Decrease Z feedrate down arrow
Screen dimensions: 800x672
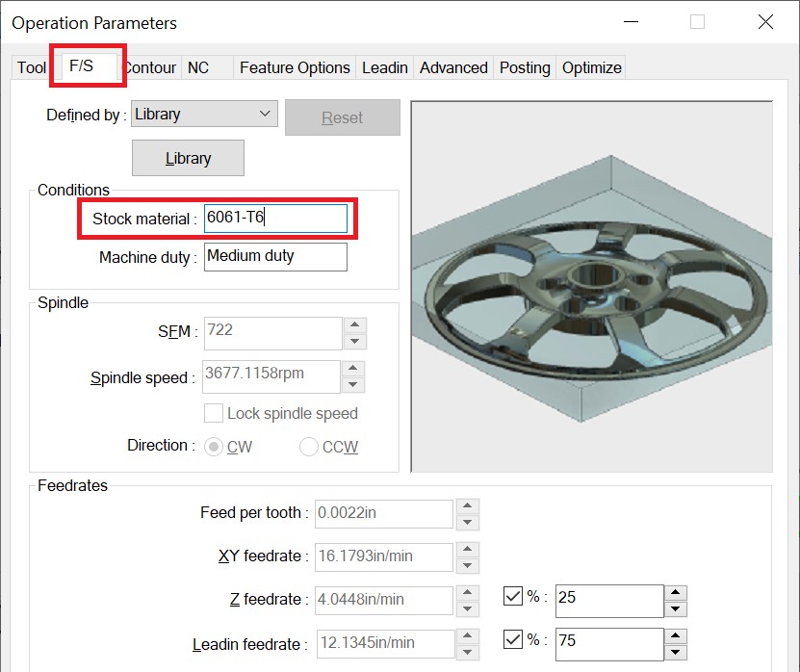[x=468, y=609]
